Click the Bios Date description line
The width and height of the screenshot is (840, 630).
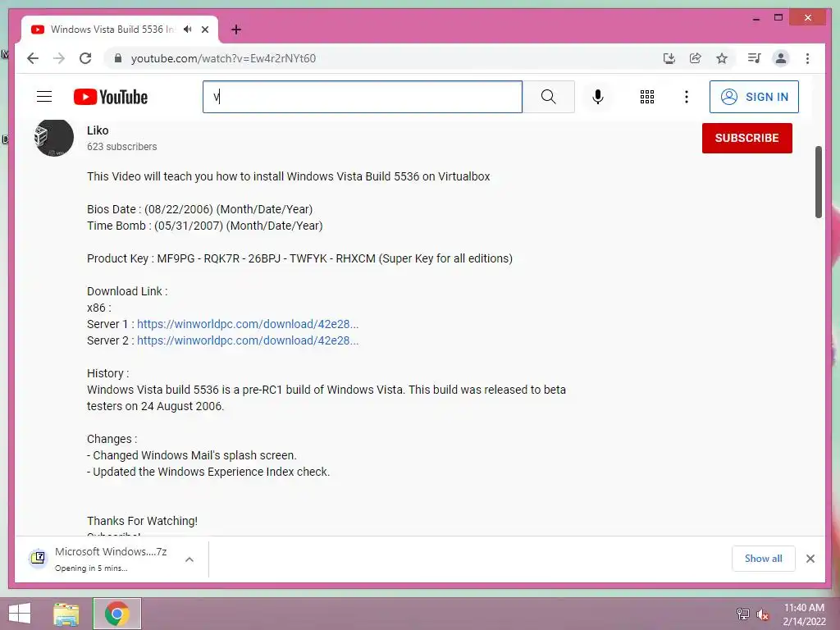pos(200,209)
